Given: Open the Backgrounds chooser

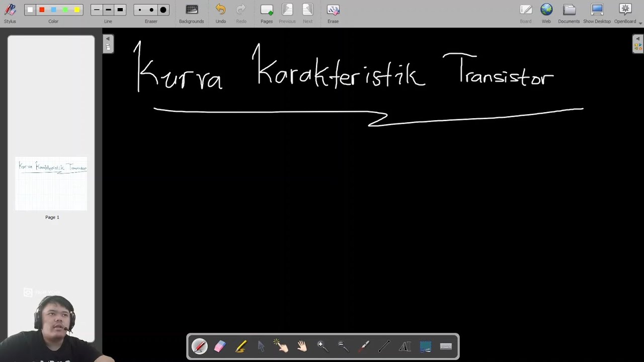Looking at the screenshot, I should pos(191,14).
